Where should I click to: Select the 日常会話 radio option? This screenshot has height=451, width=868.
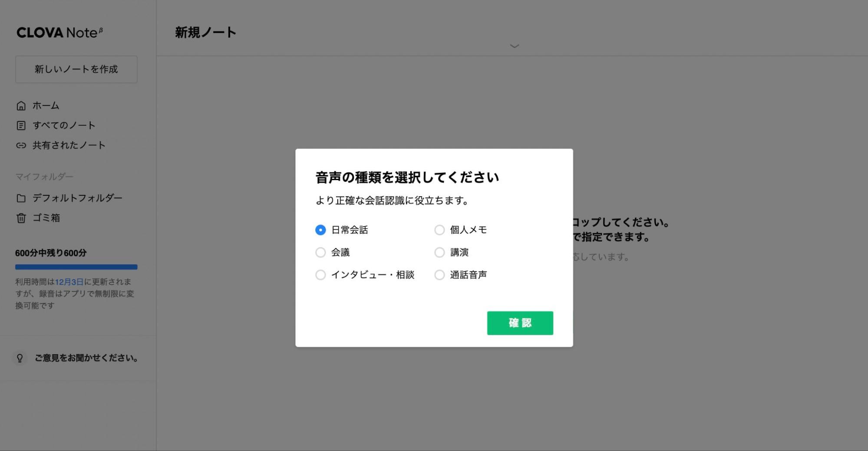[x=320, y=230]
